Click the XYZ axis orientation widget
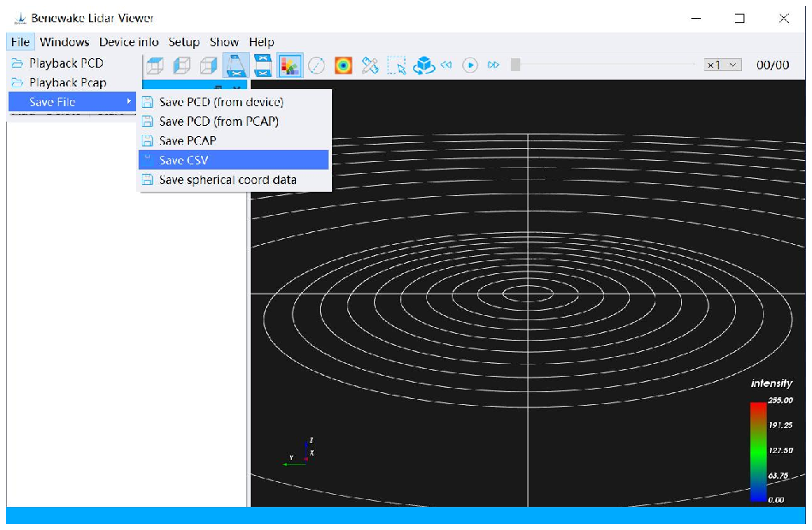812x530 pixels. point(299,453)
